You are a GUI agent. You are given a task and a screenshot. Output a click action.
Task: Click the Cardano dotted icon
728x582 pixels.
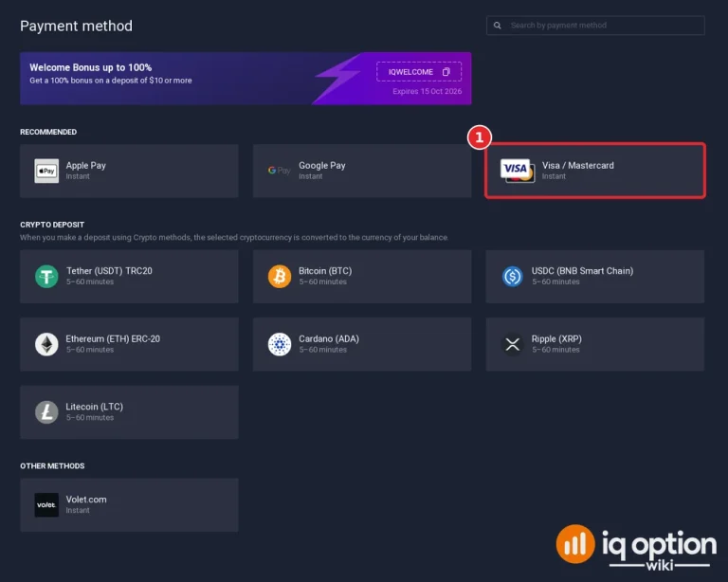[280, 344]
